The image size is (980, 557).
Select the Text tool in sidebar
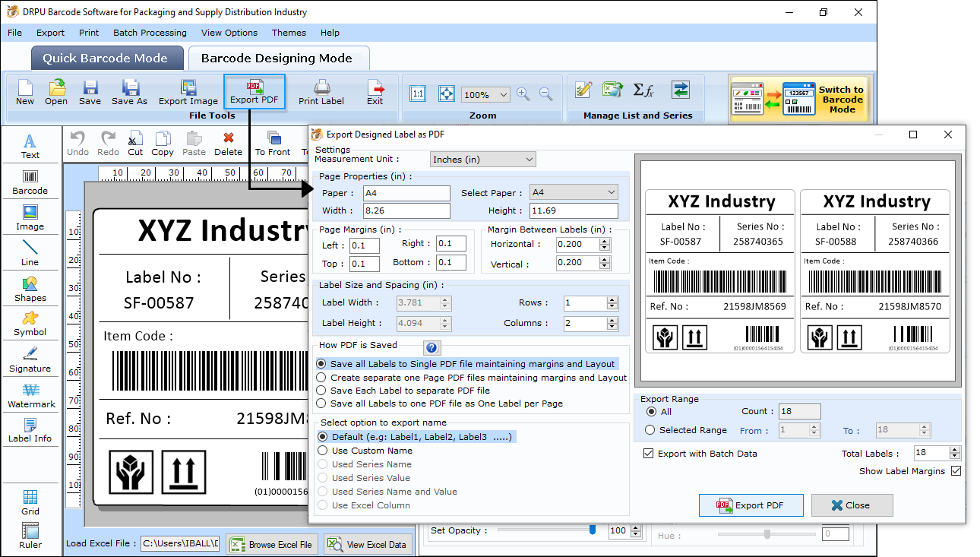[x=30, y=144]
